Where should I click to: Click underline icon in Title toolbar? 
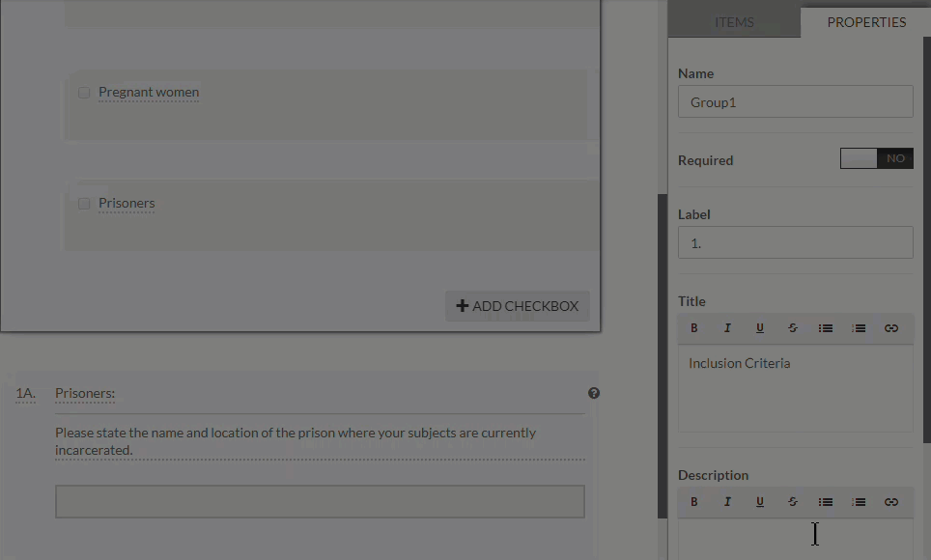760,328
